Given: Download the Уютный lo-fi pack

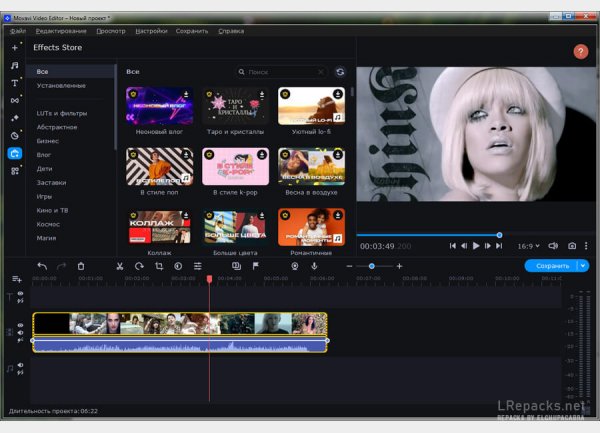Looking at the screenshot, I should coord(338,94).
